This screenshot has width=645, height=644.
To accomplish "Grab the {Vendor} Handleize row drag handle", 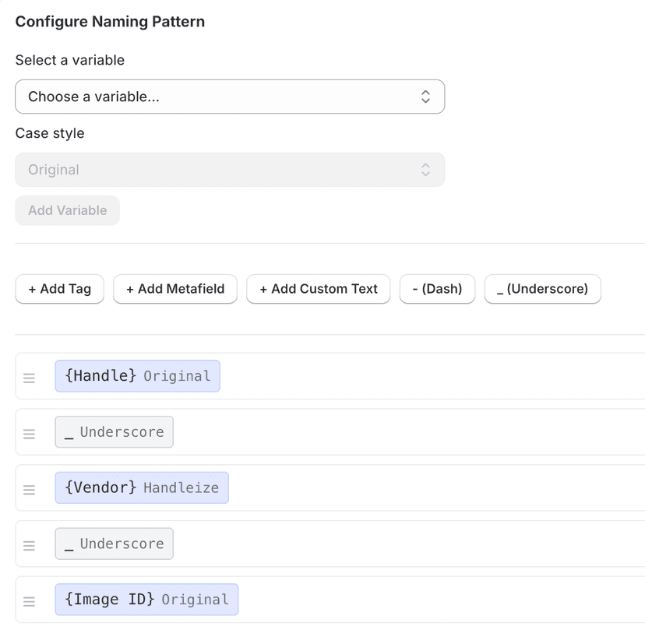I will [30, 489].
